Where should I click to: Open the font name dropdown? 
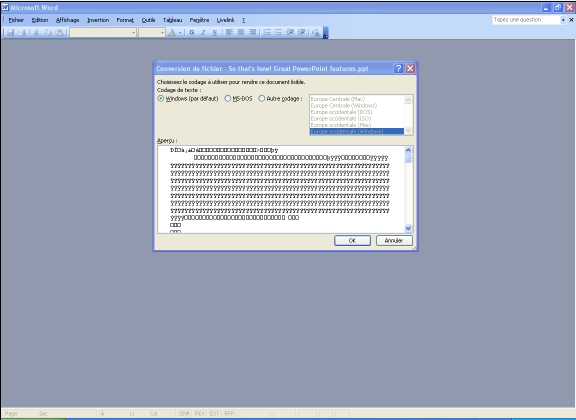133,33
